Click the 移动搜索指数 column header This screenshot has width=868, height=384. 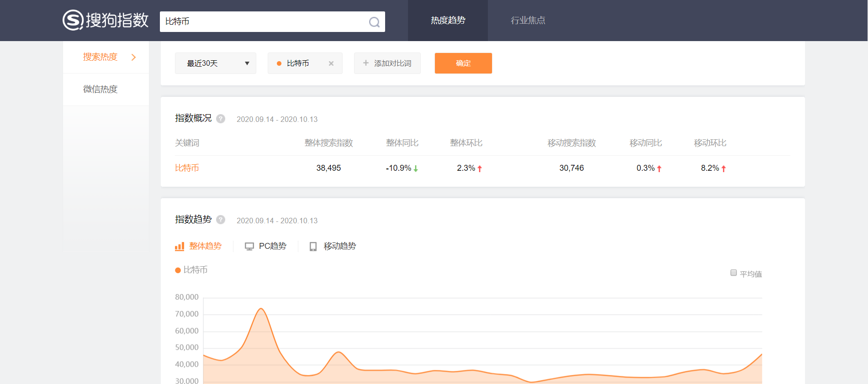(x=572, y=143)
